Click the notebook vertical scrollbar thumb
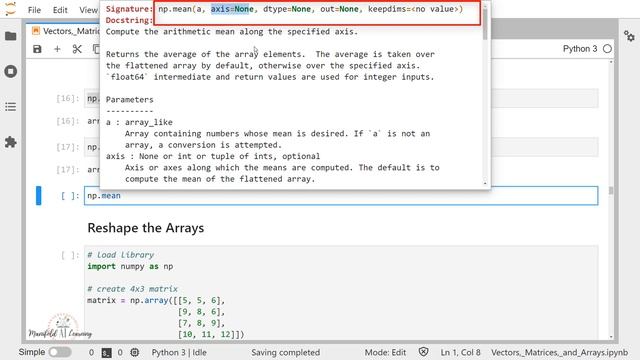640x360 pixels. pyautogui.click(x=611, y=191)
